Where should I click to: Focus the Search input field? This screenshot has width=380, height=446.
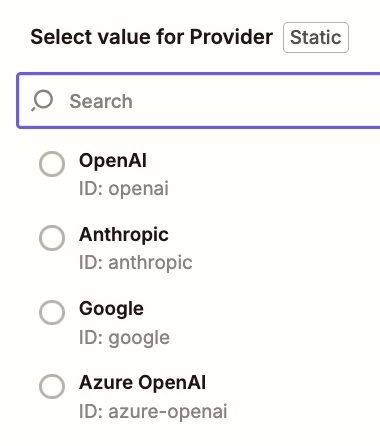(x=199, y=100)
